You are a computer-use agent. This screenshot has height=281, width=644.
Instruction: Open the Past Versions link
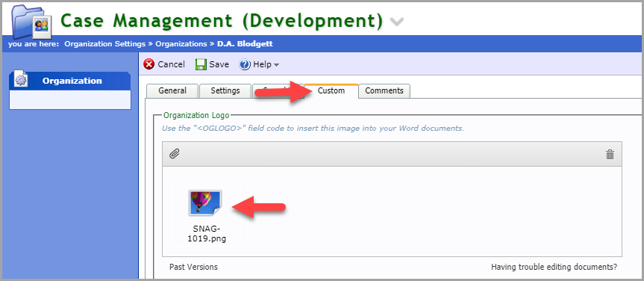(x=193, y=267)
